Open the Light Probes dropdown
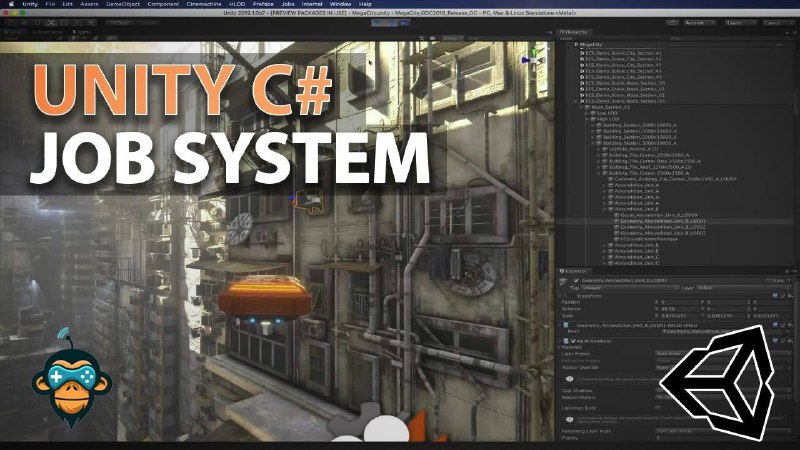This screenshot has width=800, height=450. pos(722,354)
